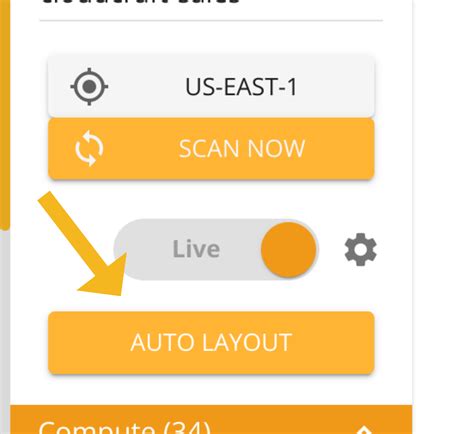Screen dimensions: 474x434
Task: Open Live settings via the gear icon
Action: pyautogui.click(x=361, y=250)
